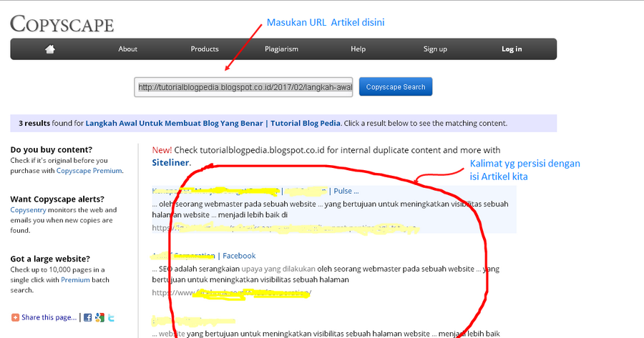The image size is (644, 338).
Task: Open the Copyscape Premium link
Action: pyautogui.click(x=89, y=171)
